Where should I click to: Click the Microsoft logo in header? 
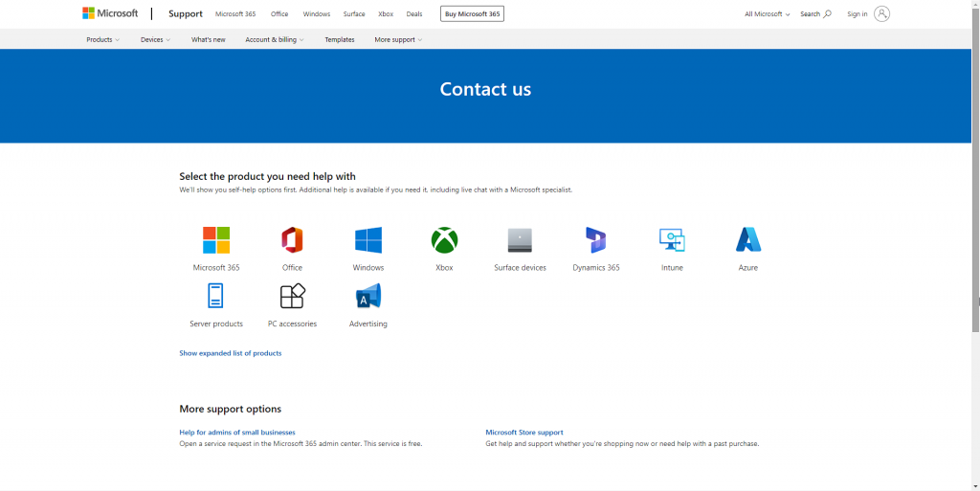tap(110, 13)
